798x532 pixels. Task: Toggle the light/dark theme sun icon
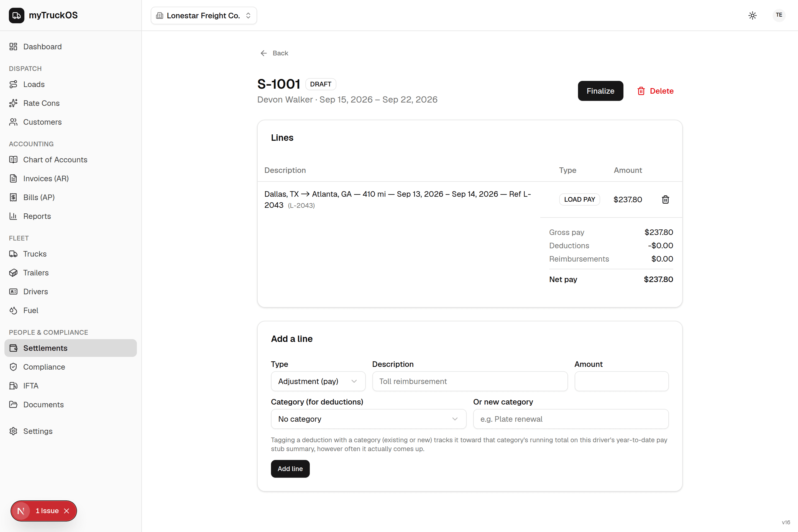[752, 15]
